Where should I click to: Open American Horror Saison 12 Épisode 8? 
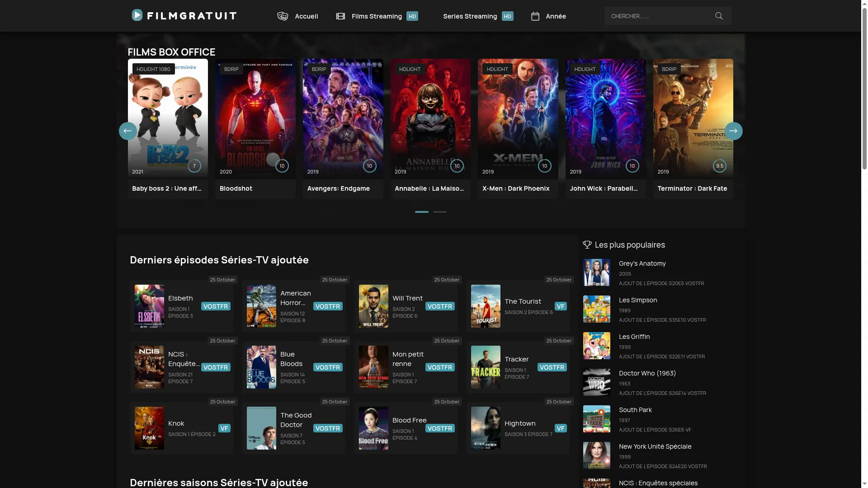click(x=294, y=306)
